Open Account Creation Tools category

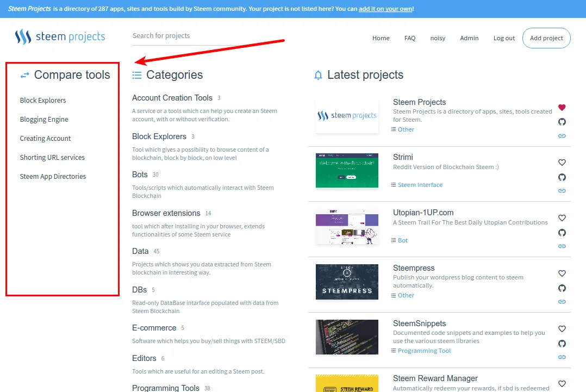pos(172,98)
